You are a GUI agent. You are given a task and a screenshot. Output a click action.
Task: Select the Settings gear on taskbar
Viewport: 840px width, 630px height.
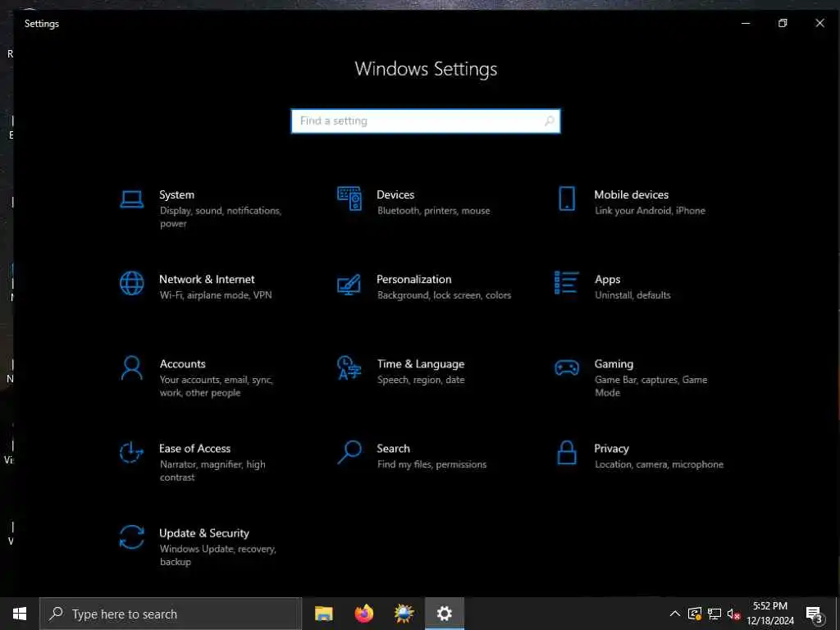click(x=444, y=614)
